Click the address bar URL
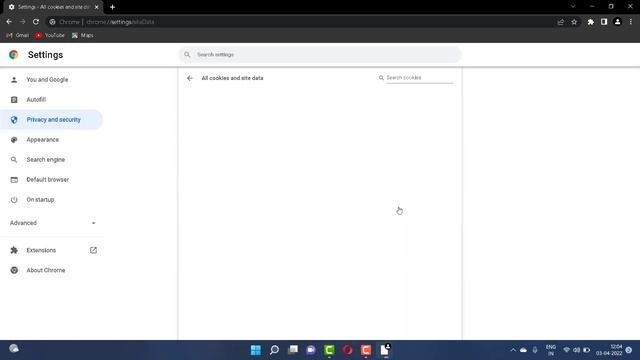The image size is (640, 360). click(x=120, y=22)
